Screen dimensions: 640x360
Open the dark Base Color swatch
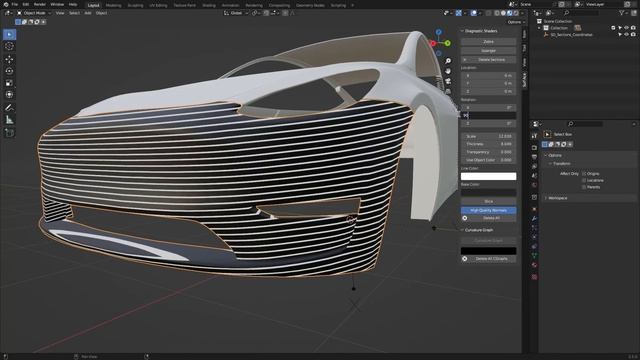(489, 192)
